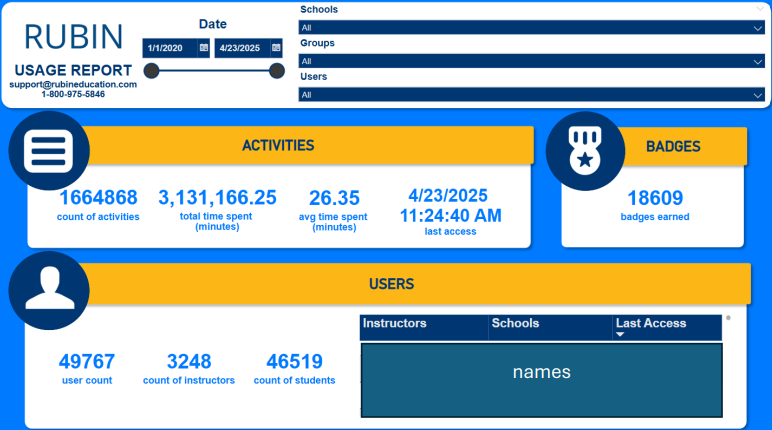
Task: Click the start date field 1/1/2020
Action: point(170,48)
